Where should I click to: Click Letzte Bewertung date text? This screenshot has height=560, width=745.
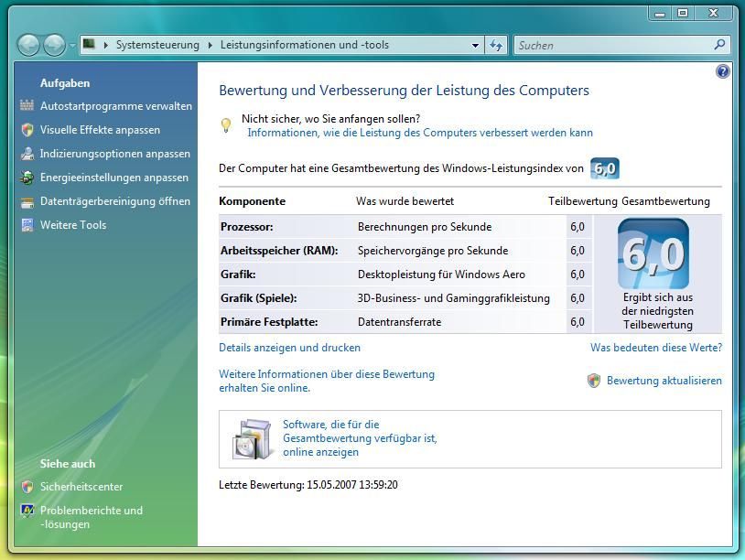click(308, 485)
